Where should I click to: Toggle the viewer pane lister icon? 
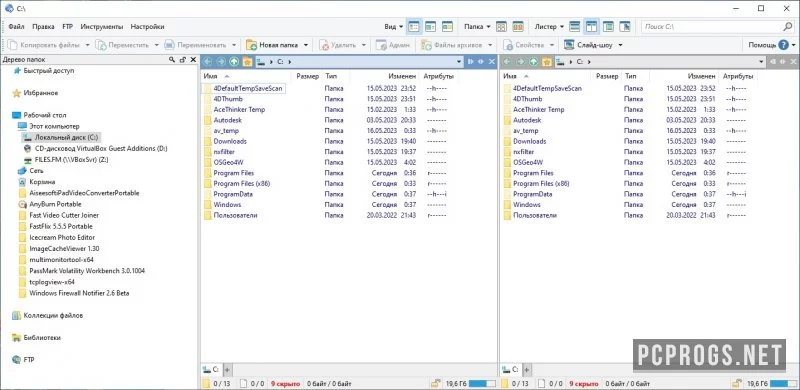pyautogui.click(x=625, y=27)
